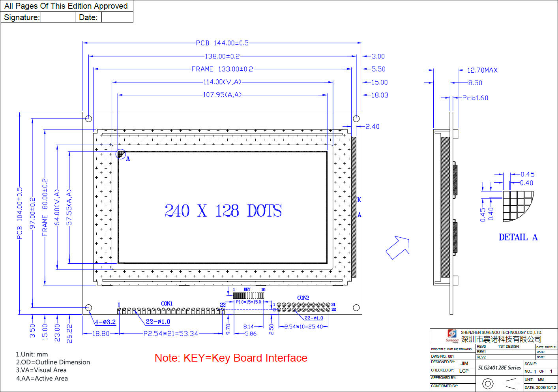
Task: Click the truncated cone projection symbol
Action: [511, 383]
